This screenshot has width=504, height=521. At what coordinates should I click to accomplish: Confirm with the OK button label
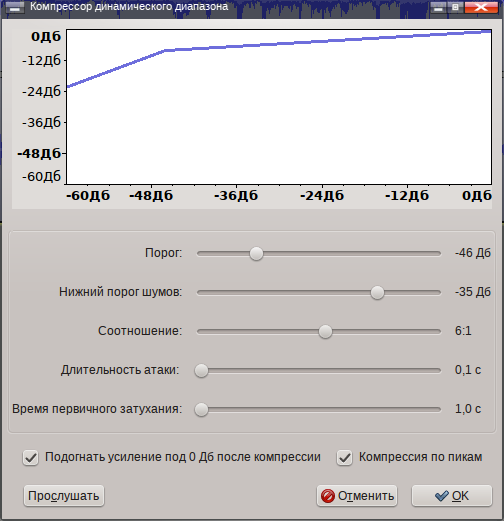[460, 496]
